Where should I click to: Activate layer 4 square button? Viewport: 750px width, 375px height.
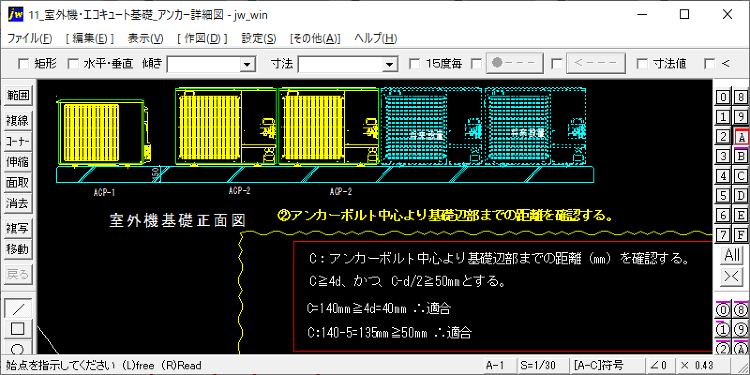point(723,176)
